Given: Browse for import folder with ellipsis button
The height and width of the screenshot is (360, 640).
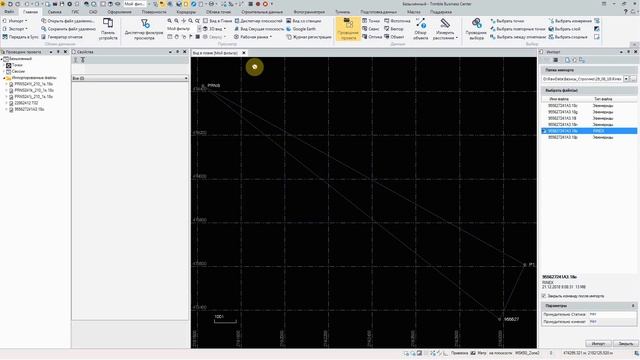Looking at the screenshot, I should [633, 79].
